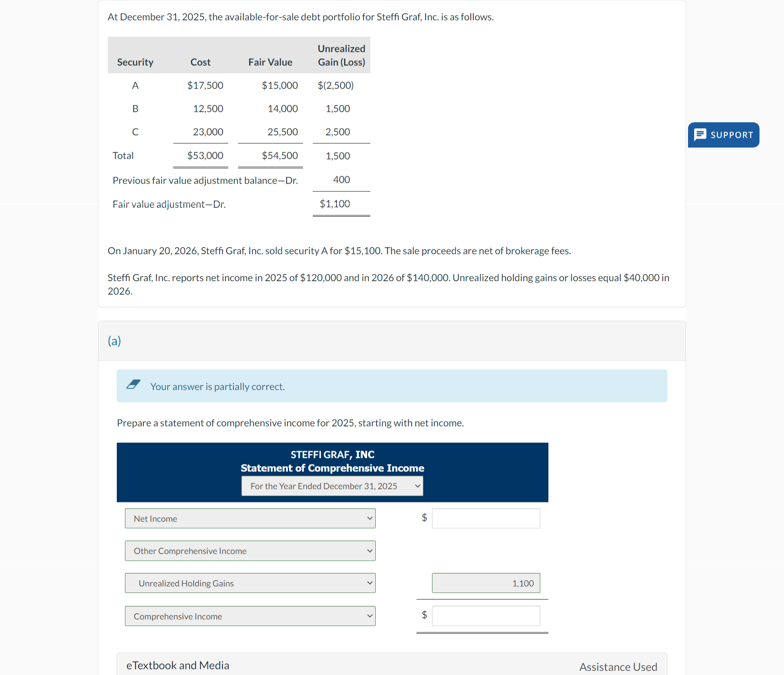Open Other Comprehensive Income dropdown
Image resolution: width=784 pixels, height=675 pixels.
250,551
